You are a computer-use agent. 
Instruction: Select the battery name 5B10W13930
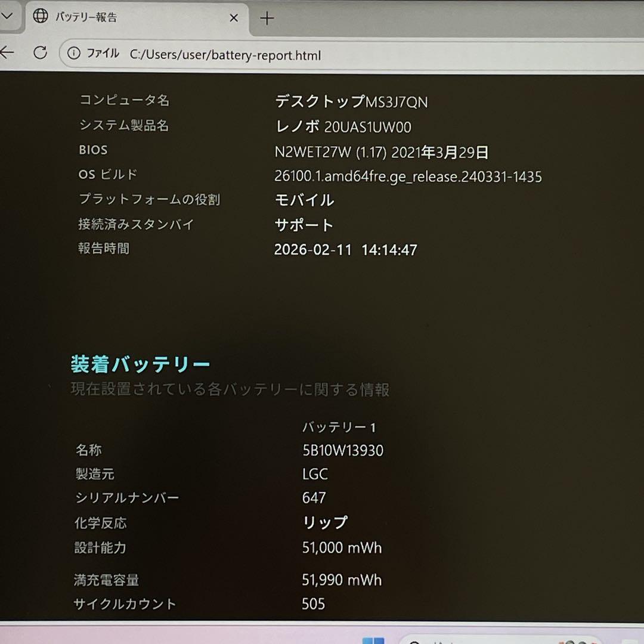tap(341, 451)
